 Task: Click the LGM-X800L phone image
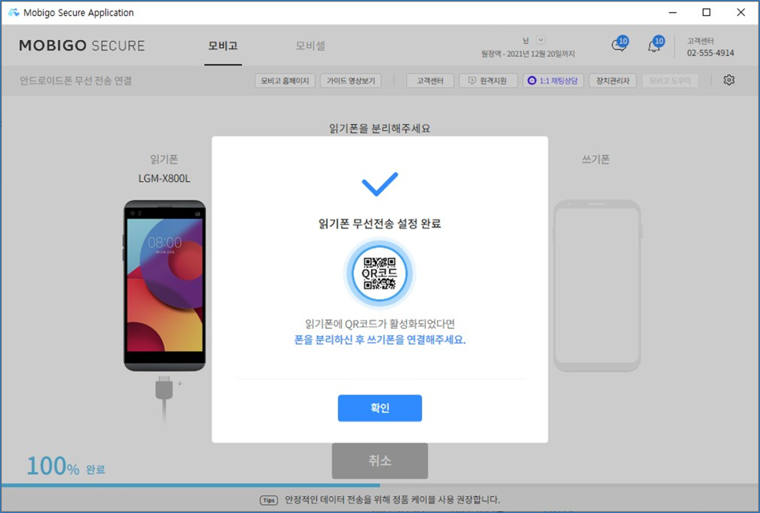(x=165, y=286)
